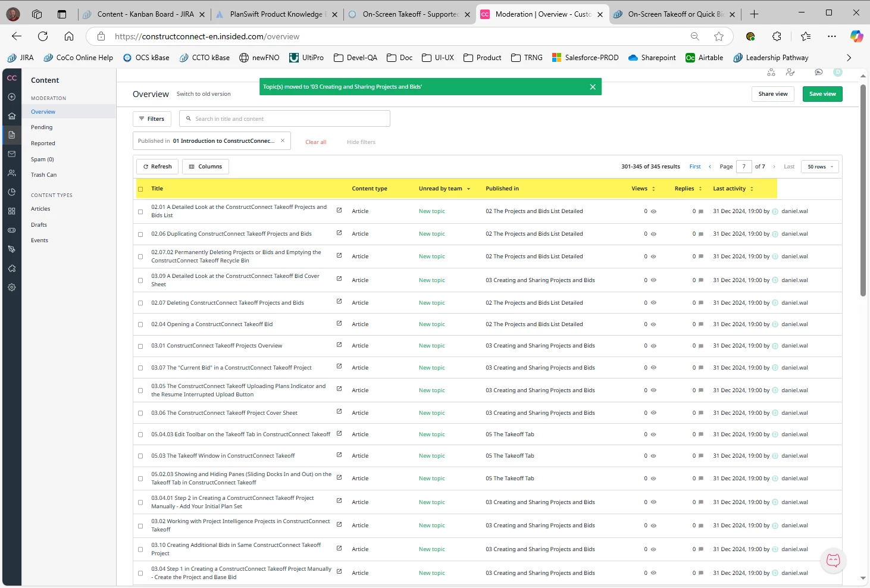Image resolution: width=870 pixels, height=588 pixels.
Task: Click the Share view button
Action: pyautogui.click(x=773, y=94)
